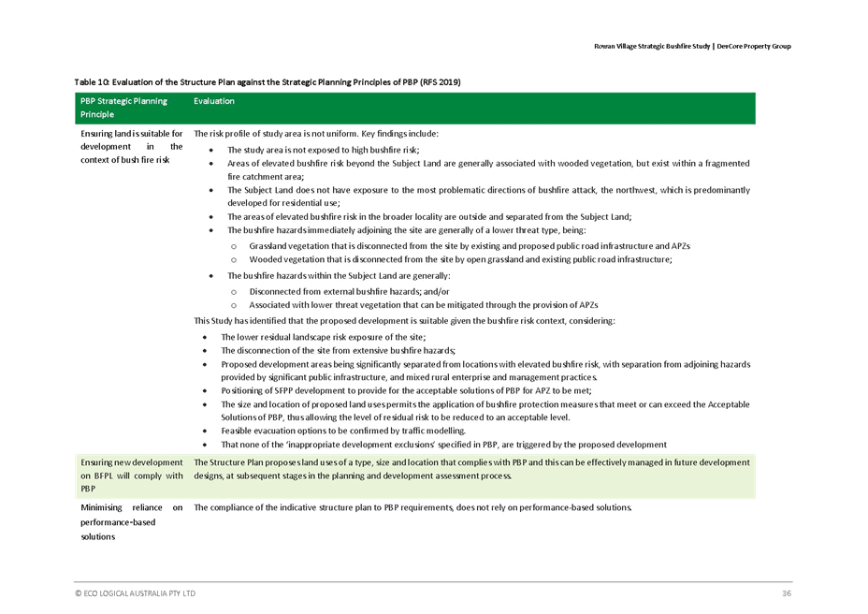Click sub-bullet 'Wooded vegetation that is disconnected'
Image resolution: width=868 pixels, height=614 pixels.
460,258
